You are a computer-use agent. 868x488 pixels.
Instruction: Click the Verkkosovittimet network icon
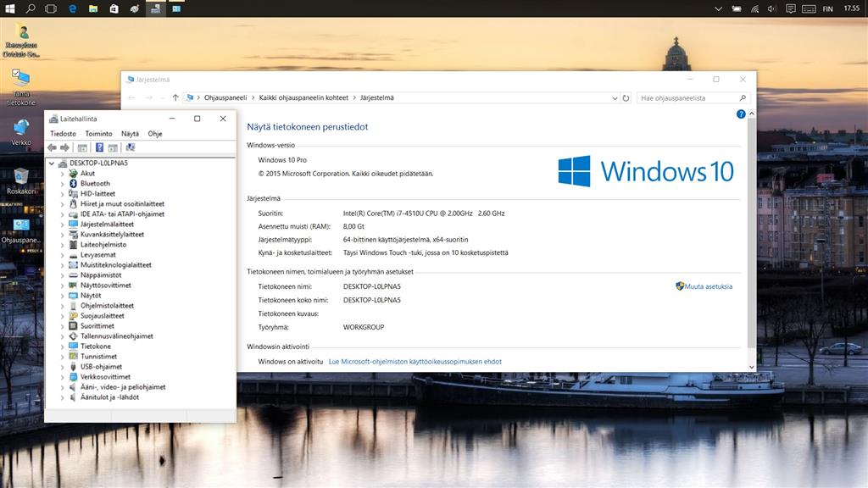click(73, 377)
